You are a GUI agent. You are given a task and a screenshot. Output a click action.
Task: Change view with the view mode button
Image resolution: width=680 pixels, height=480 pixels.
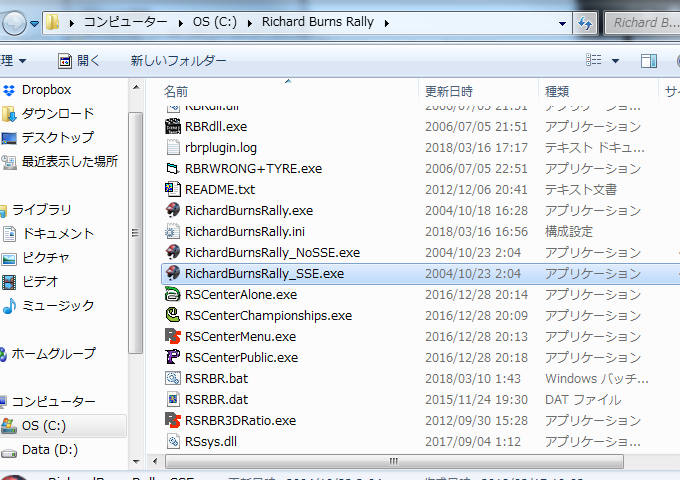[594, 60]
